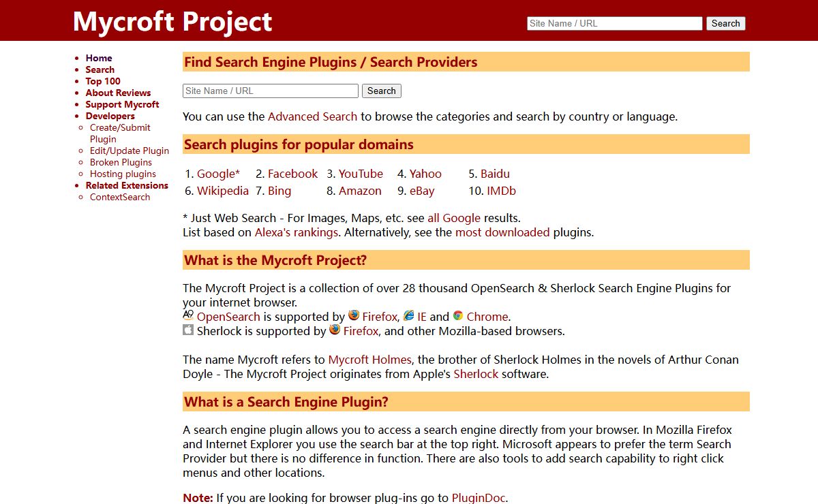Open the YouTube plugin link

(361, 174)
